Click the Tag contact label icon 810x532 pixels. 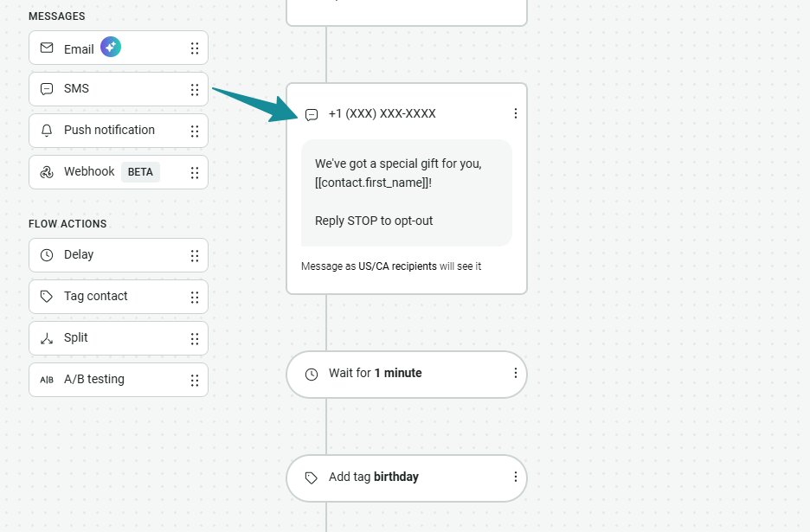pyautogui.click(x=47, y=296)
